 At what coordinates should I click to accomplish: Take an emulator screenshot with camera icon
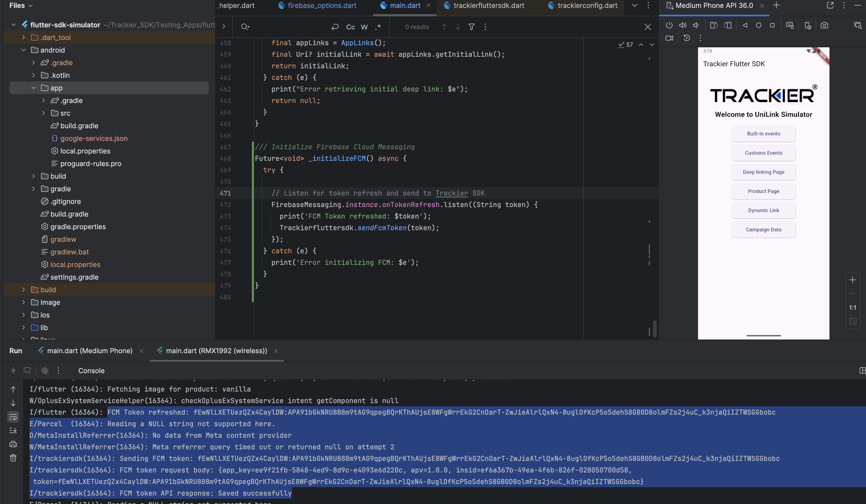click(824, 25)
